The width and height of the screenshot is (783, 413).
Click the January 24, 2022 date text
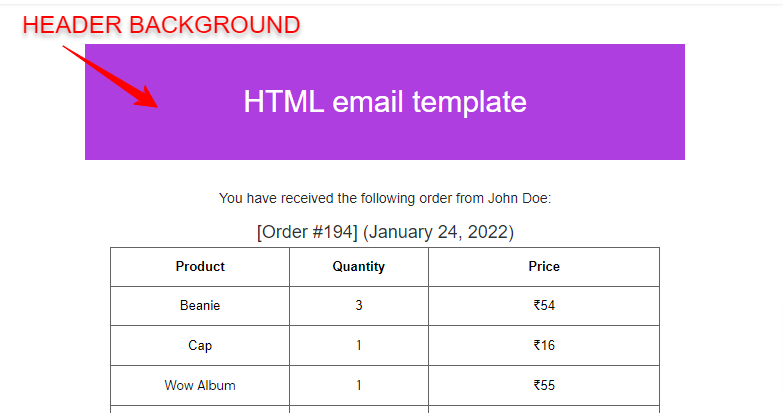438,232
